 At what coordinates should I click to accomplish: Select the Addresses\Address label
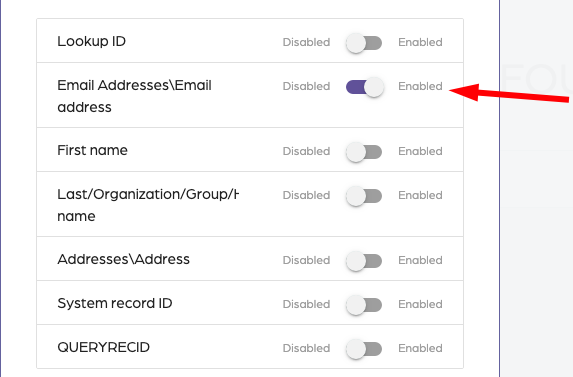[124, 259]
